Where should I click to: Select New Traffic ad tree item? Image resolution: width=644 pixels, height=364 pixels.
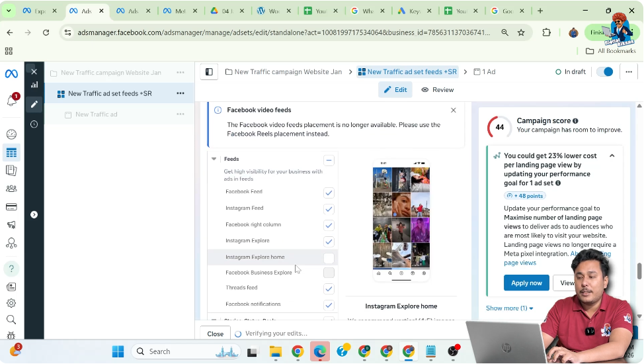coord(96,114)
